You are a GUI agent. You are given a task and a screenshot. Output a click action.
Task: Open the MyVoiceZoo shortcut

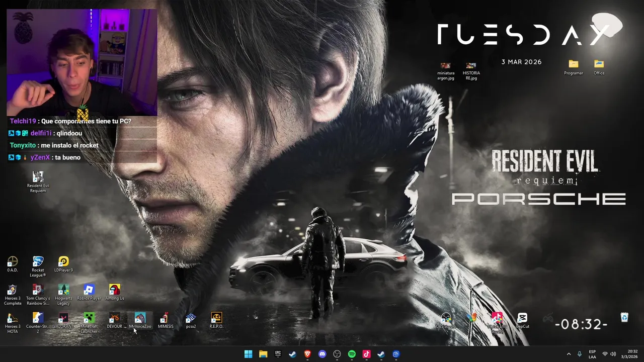[140, 321]
